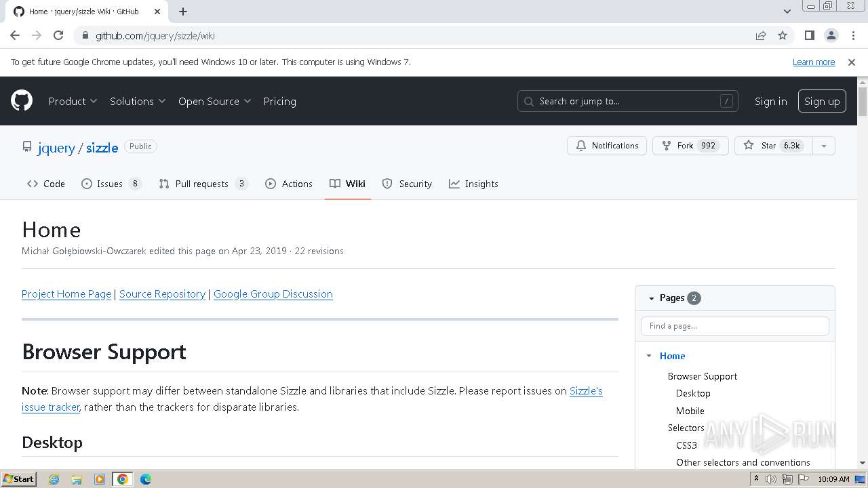Screen dimensions: 868x488
Task: Open Microsoft Edge from the taskbar
Action: pos(146,479)
